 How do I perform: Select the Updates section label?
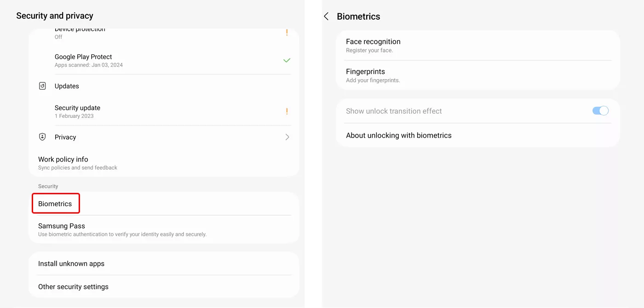click(67, 86)
